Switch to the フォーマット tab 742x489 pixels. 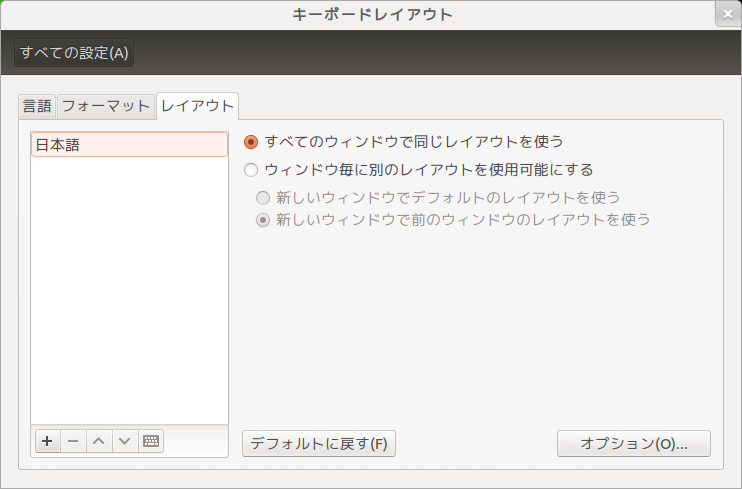pyautogui.click(x=106, y=106)
